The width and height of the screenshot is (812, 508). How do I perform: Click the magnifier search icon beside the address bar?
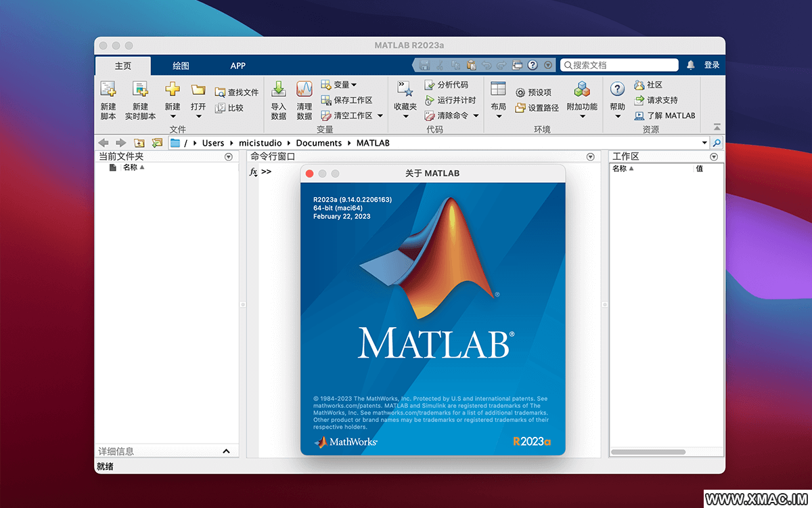pyautogui.click(x=717, y=143)
